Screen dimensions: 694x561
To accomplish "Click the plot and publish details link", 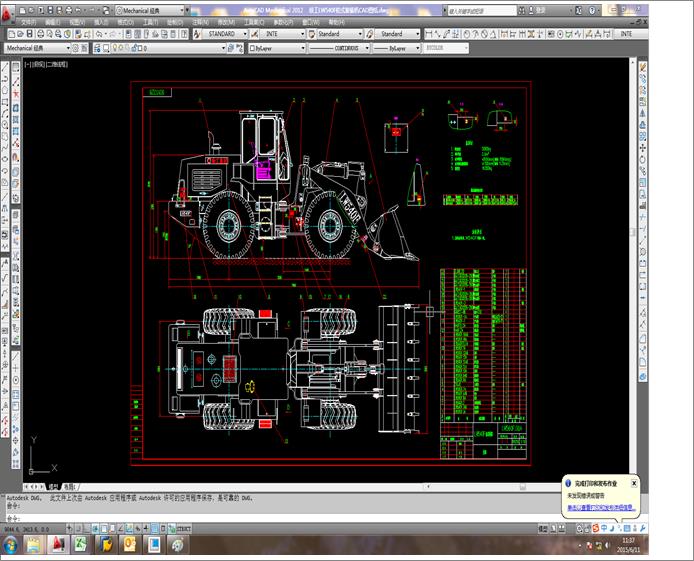I will pyautogui.click(x=600, y=508).
